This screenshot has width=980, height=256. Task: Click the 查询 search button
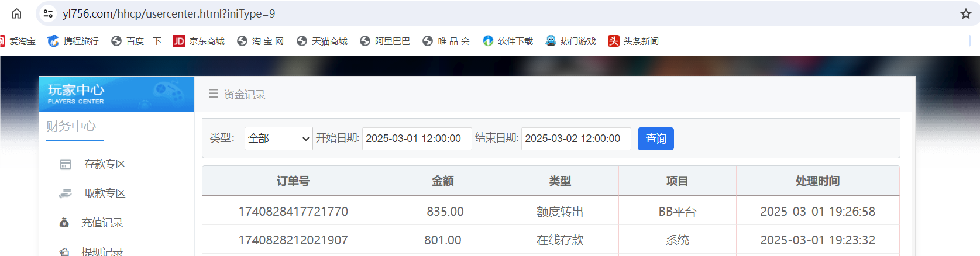point(656,139)
